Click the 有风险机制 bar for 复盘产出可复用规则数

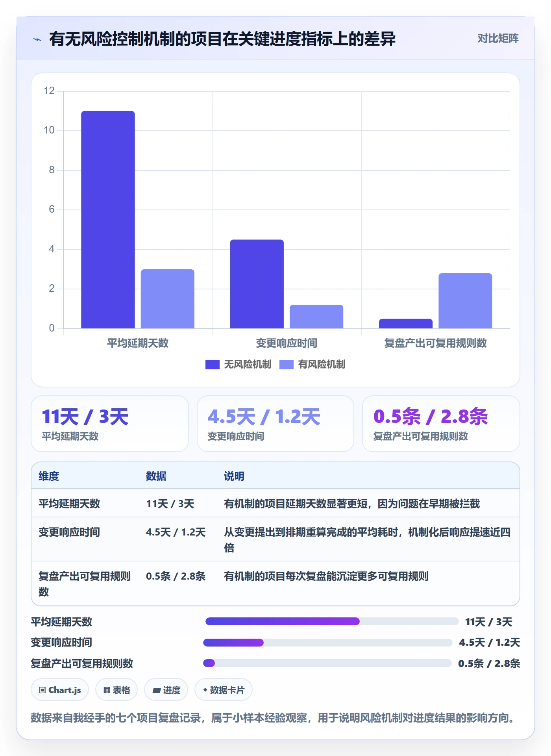pyautogui.click(x=465, y=301)
